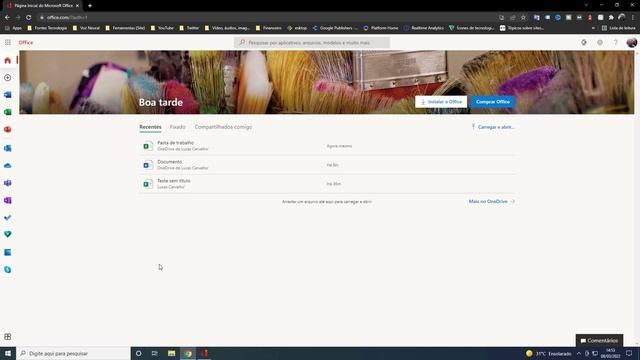Focus the Office search box
This screenshot has height=360, width=640.
pyautogui.click(x=312, y=42)
